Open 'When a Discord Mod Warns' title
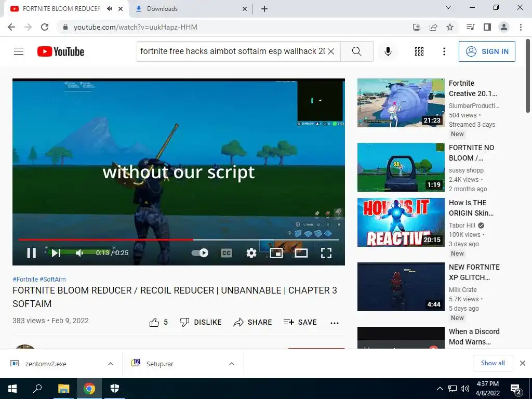The width and height of the screenshot is (532, 399). tap(474, 337)
